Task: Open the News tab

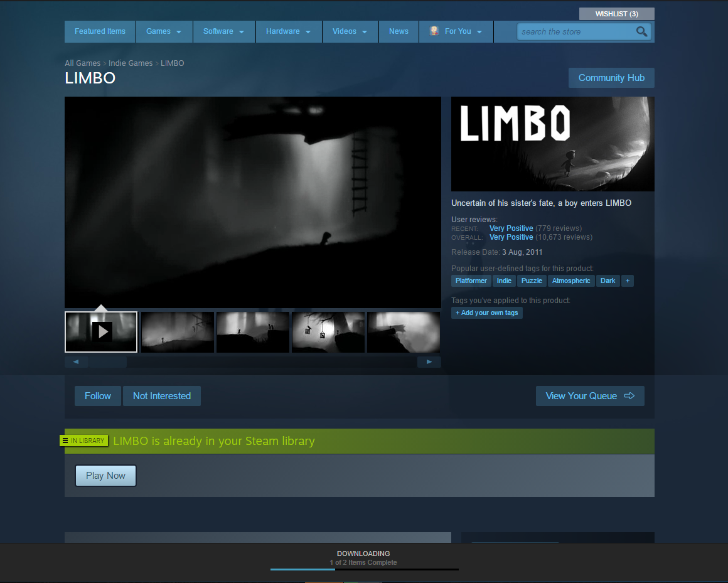Action: tap(399, 31)
